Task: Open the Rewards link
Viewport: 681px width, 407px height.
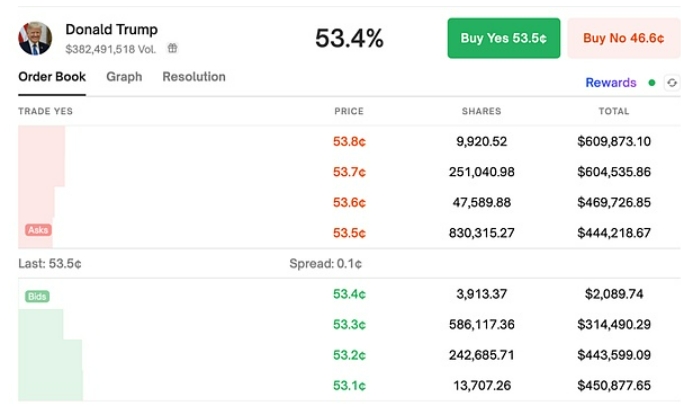Action: tap(611, 83)
